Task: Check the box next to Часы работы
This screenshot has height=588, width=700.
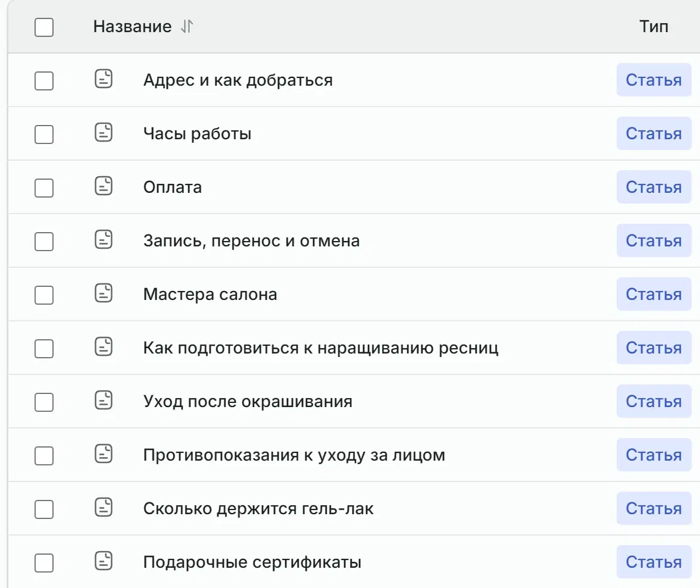Action: pos(44,135)
